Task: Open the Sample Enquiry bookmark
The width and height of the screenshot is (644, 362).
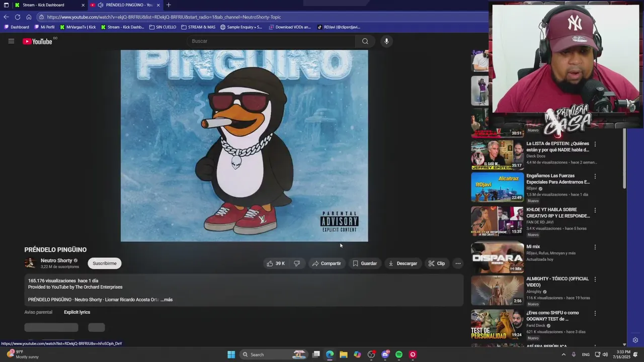Action: (241, 27)
